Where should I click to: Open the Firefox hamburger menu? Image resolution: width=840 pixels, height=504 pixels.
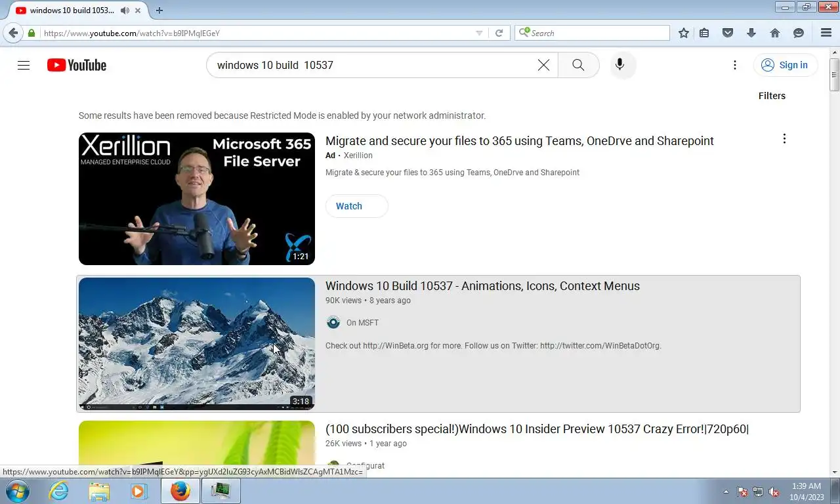click(x=826, y=33)
